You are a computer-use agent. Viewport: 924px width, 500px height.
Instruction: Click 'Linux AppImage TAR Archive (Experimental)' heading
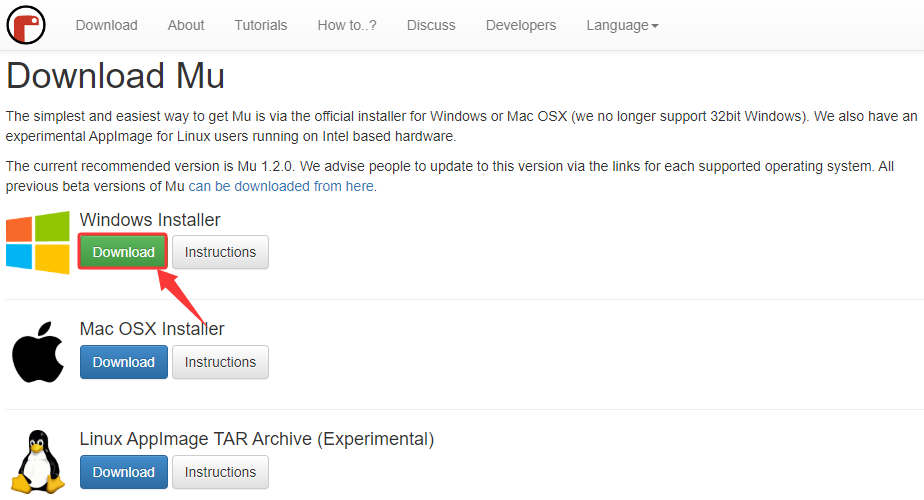point(257,439)
